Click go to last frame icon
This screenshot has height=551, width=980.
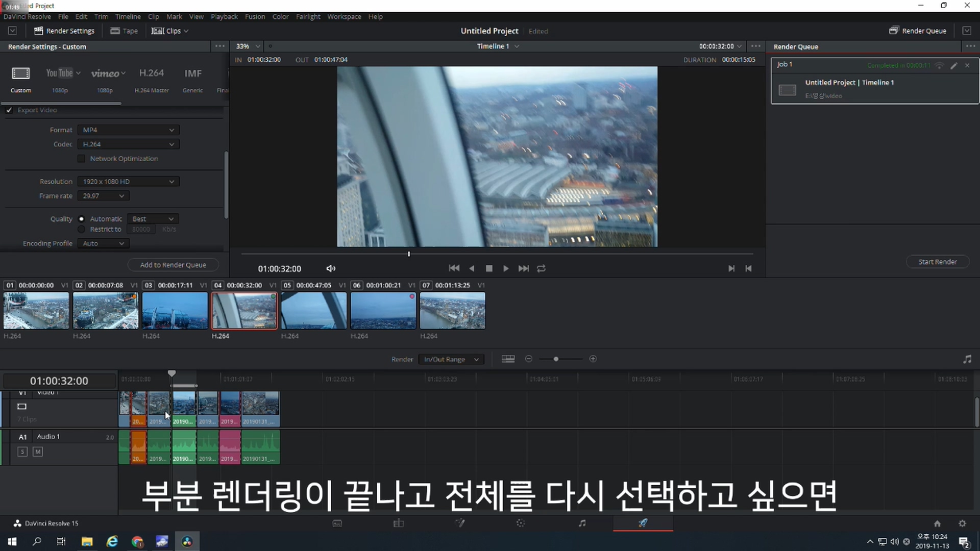pyautogui.click(x=523, y=268)
